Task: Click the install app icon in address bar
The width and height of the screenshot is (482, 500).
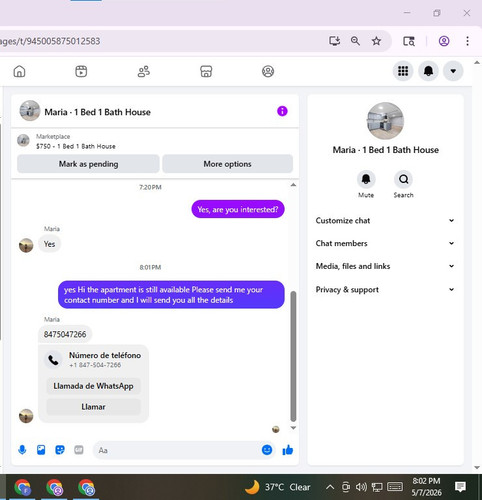Action: 334,41
